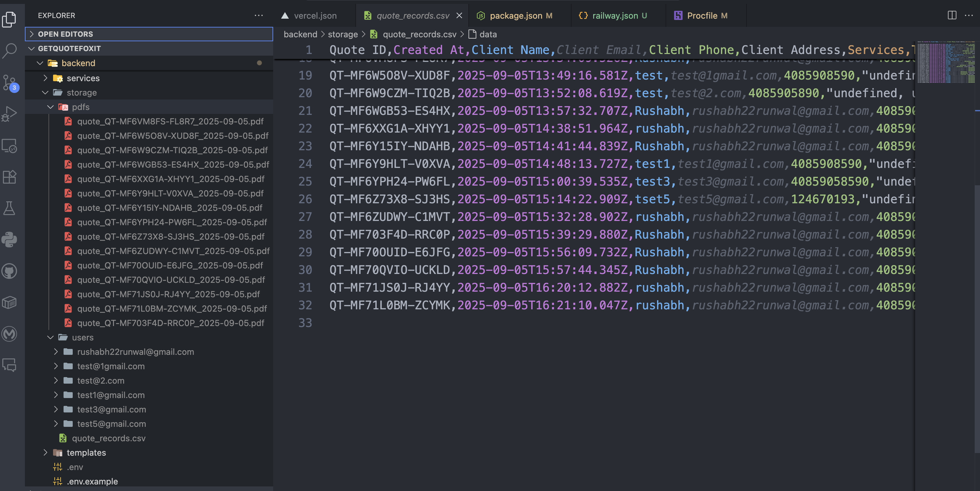The image size is (980, 491).
Task: Click the minimap code overview
Action: 946,63
